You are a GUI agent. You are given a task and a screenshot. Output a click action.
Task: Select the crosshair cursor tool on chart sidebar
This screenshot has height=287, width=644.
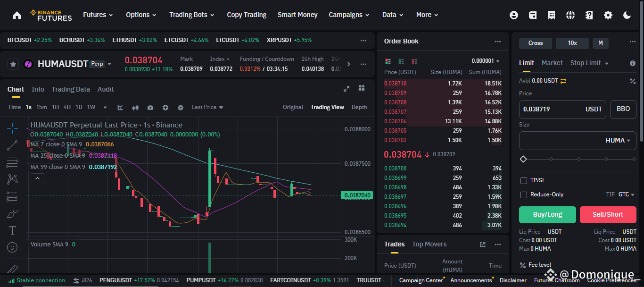(12, 127)
